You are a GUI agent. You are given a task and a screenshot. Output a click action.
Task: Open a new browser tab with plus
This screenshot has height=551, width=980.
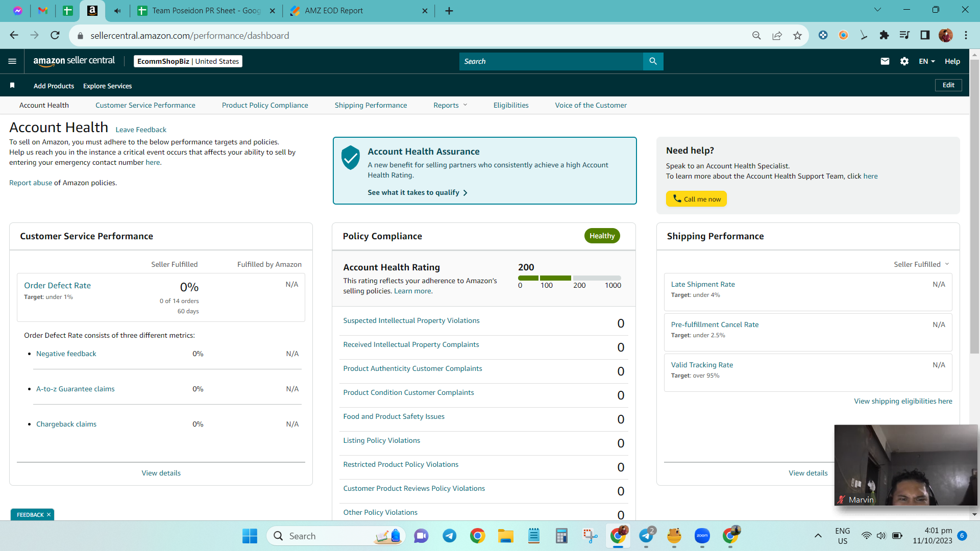(x=449, y=11)
